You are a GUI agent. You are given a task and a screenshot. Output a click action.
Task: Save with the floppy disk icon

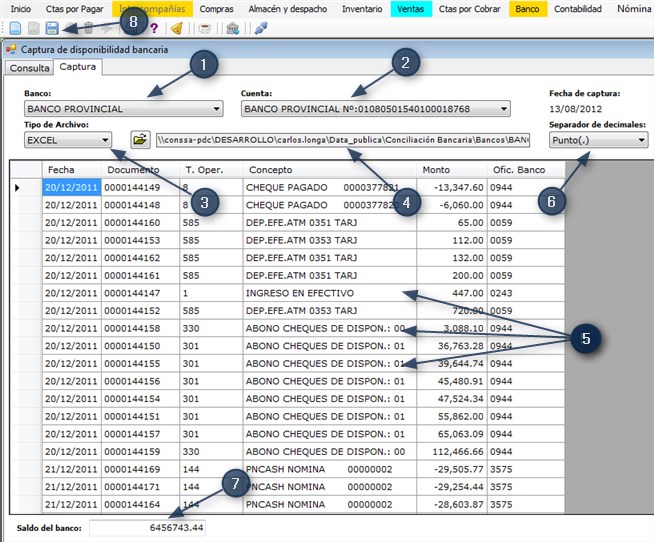click(52, 28)
